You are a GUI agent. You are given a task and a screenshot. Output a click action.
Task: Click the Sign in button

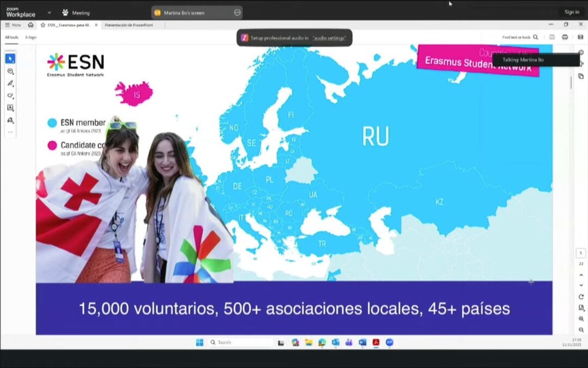coord(572,12)
